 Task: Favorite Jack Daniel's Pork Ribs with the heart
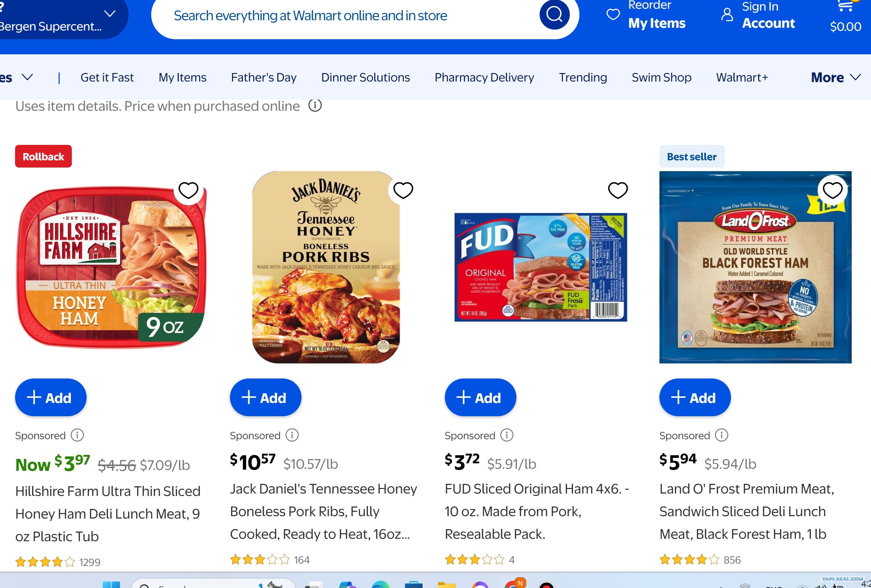(403, 190)
